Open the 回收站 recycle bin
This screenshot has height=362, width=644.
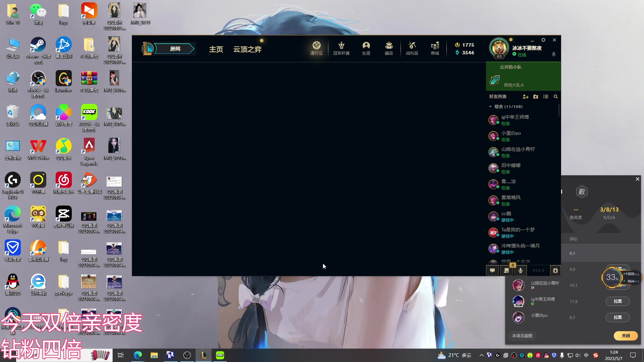click(x=12, y=115)
